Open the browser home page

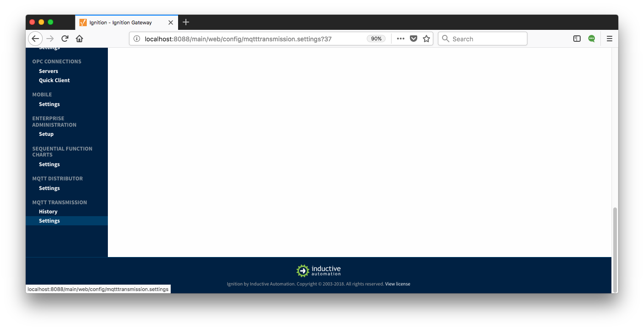tap(79, 39)
